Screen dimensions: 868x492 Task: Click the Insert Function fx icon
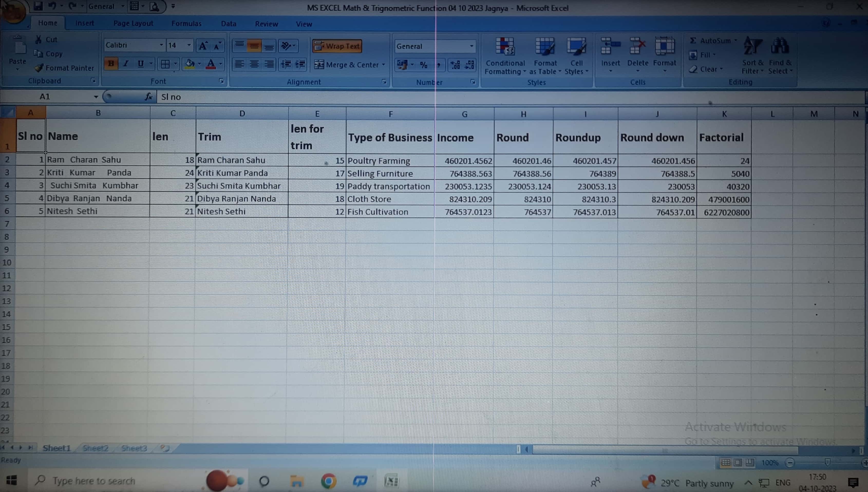tap(149, 97)
